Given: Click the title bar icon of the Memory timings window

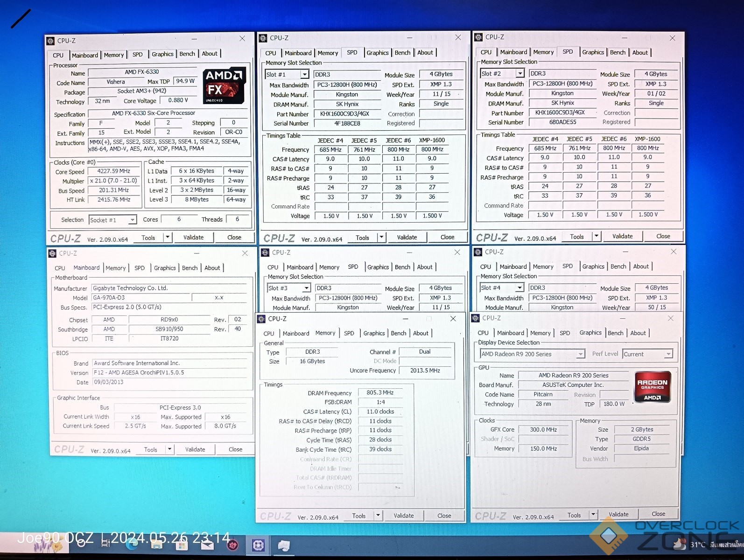Looking at the screenshot, I should [x=261, y=319].
